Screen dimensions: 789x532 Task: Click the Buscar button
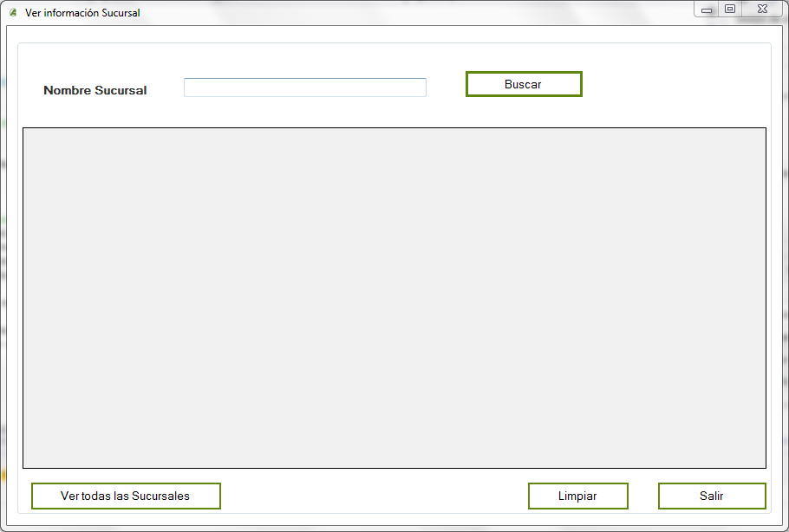click(x=524, y=84)
